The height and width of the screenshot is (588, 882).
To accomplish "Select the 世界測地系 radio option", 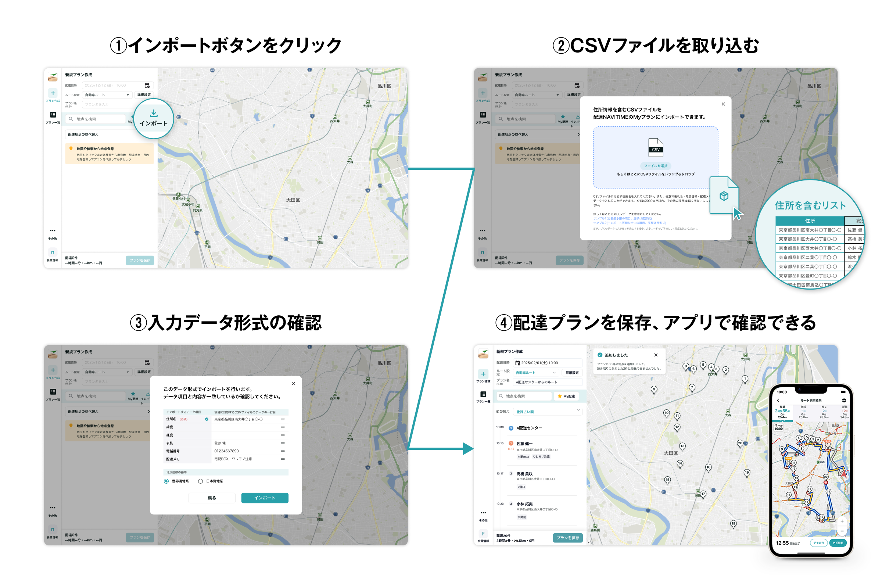I will (166, 481).
